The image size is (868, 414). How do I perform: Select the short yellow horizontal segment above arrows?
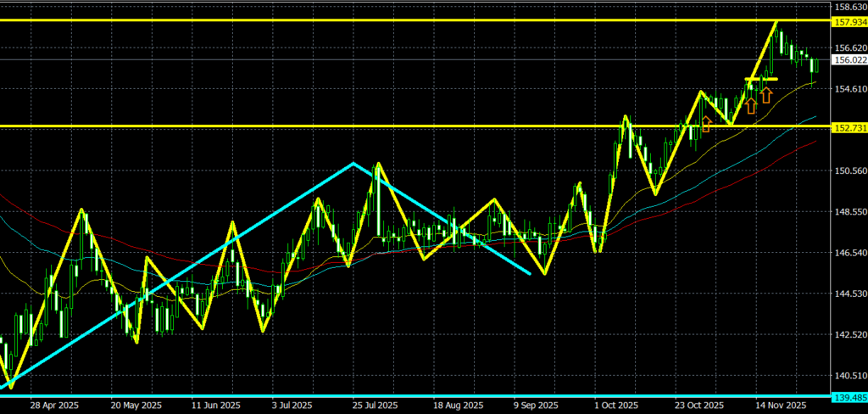point(761,79)
